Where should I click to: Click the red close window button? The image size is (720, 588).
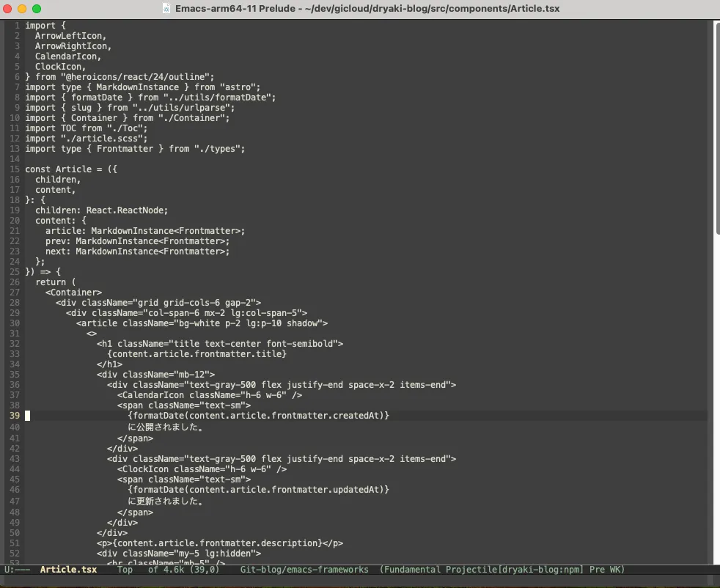[8, 9]
